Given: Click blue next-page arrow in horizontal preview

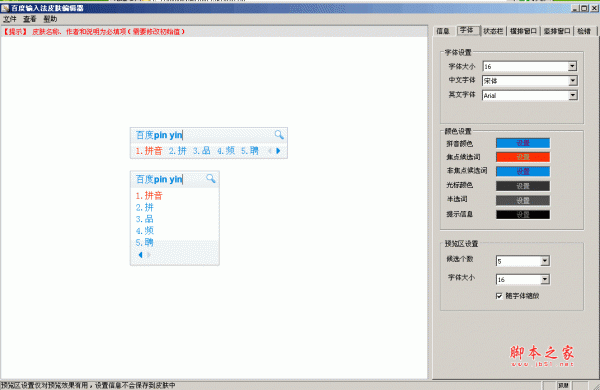Looking at the screenshot, I should 278,151.
